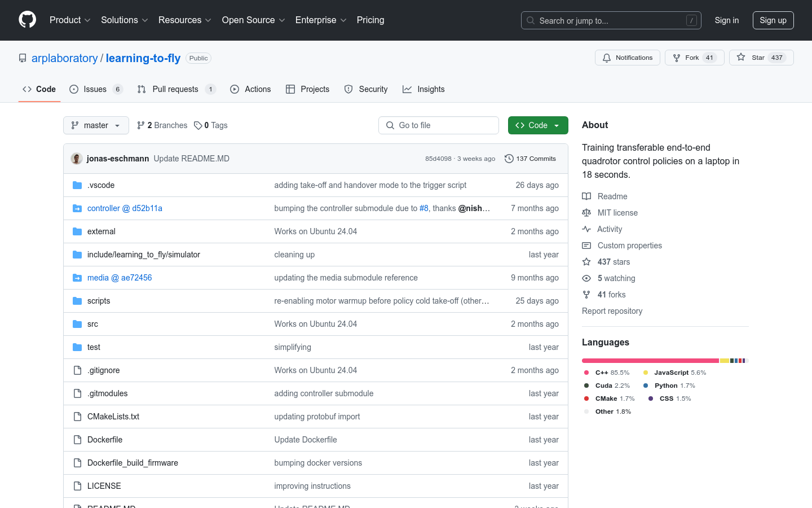Click the external folder icon

coord(77,231)
